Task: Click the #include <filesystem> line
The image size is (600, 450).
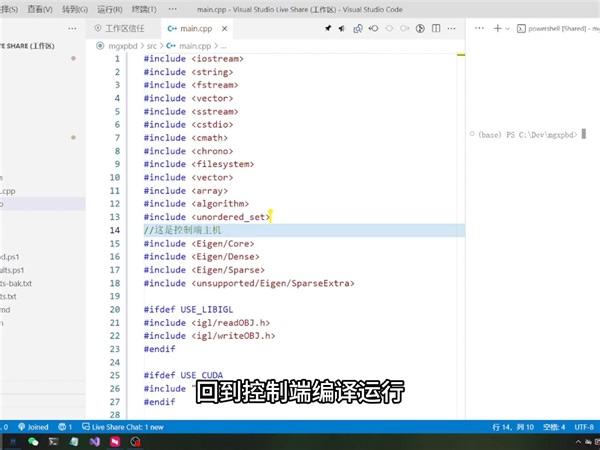Action: pyautogui.click(x=199, y=164)
